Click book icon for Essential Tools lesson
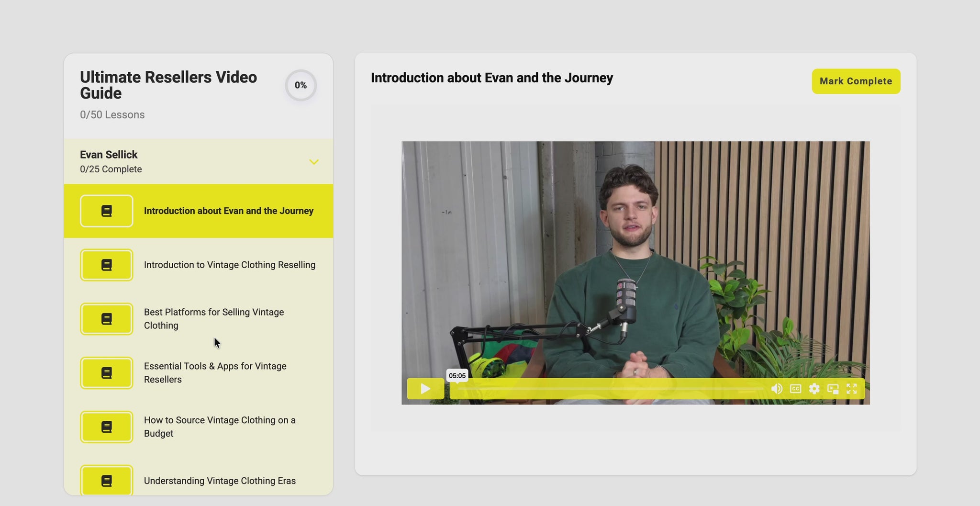Image resolution: width=980 pixels, height=506 pixels. [107, 373]
